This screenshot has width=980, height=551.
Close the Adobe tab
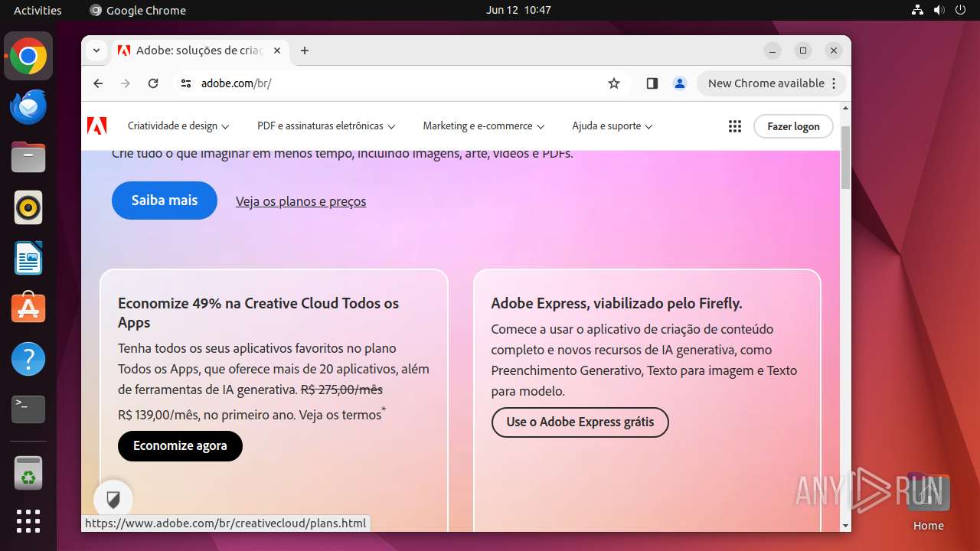(277, 51)
